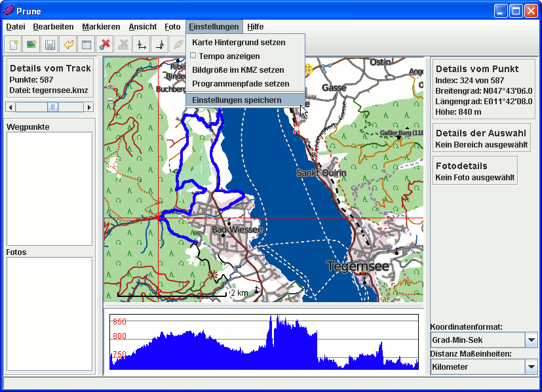Expand the Distanz Maßeinheiten dropdown
Viewport: 542px width, 392px height.
(531, 367)
